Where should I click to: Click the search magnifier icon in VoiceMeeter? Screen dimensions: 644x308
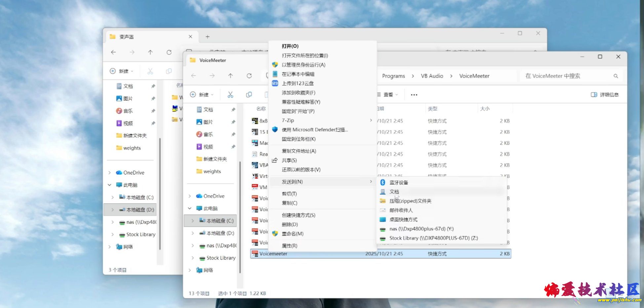tap(616, 76)
